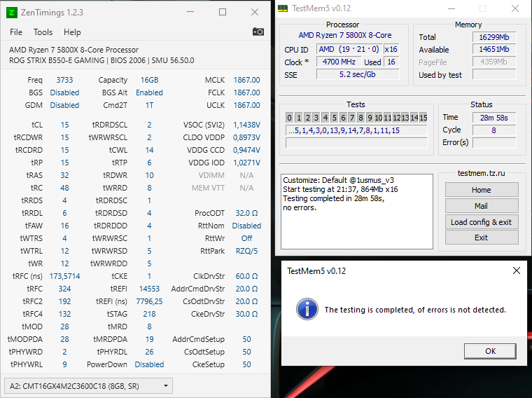
Task: Click the ProcODT value 32.0 Ω
Action: click(x=246, y=213)
